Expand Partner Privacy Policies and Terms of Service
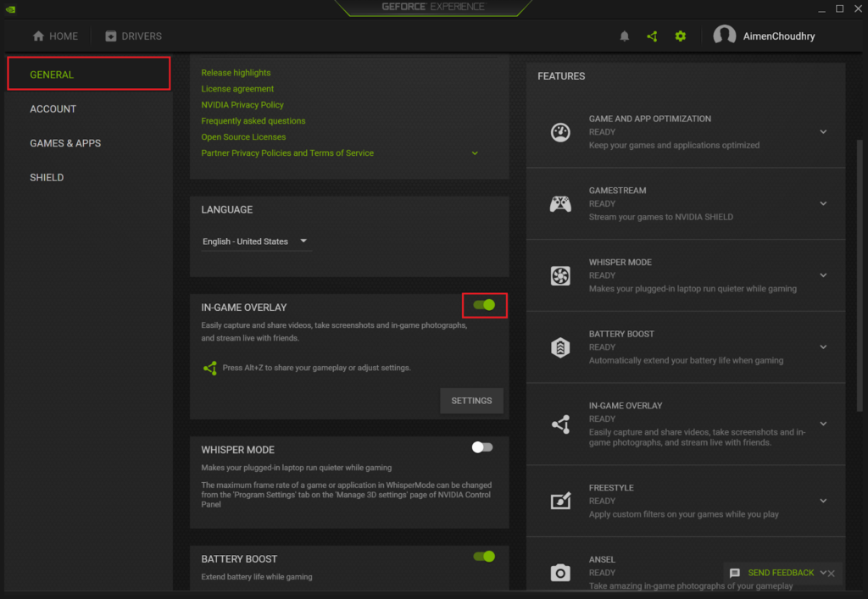Image resolution: width=868 pixels, height=599 pixels. click(475, 153)
